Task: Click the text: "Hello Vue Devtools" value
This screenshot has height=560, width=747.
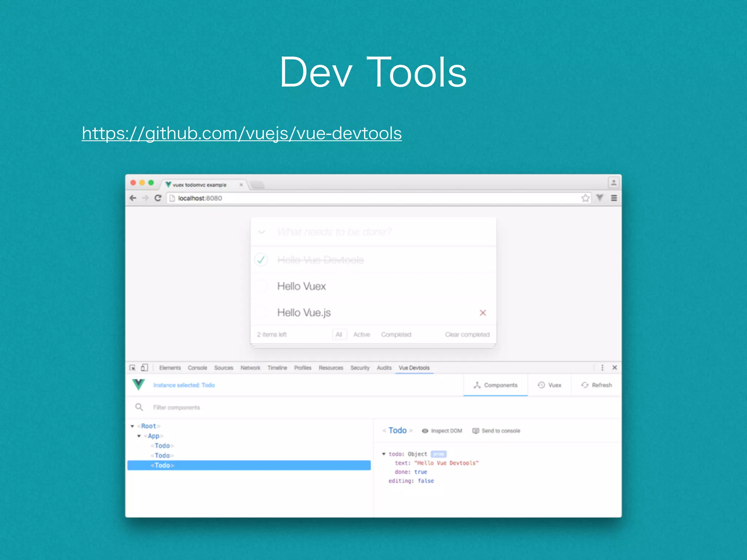Action: coord(446,463)
